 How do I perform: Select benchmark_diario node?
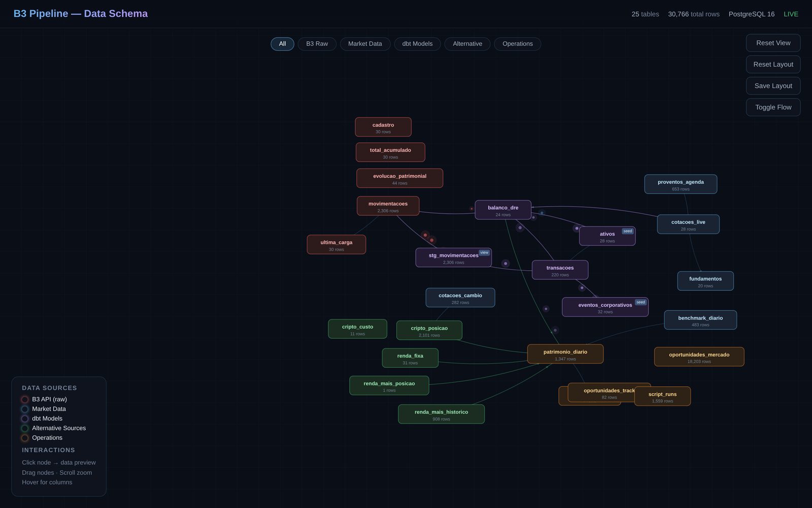pyautogui.click(x=700, y=320)
